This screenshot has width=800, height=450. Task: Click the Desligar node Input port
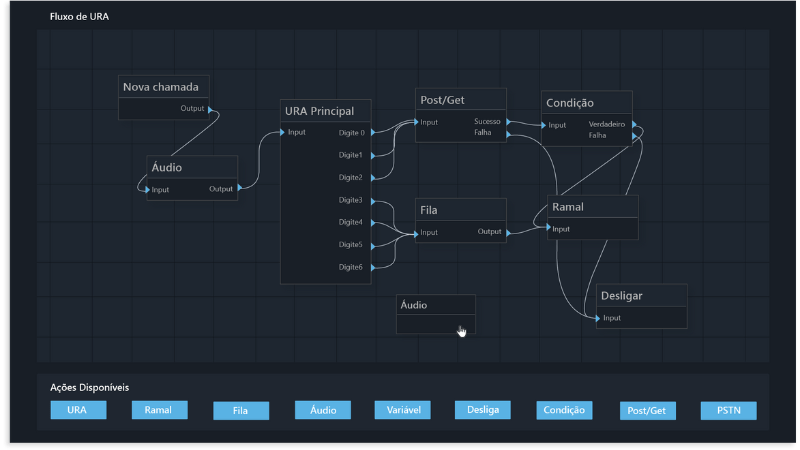click(x=599, y=318)
